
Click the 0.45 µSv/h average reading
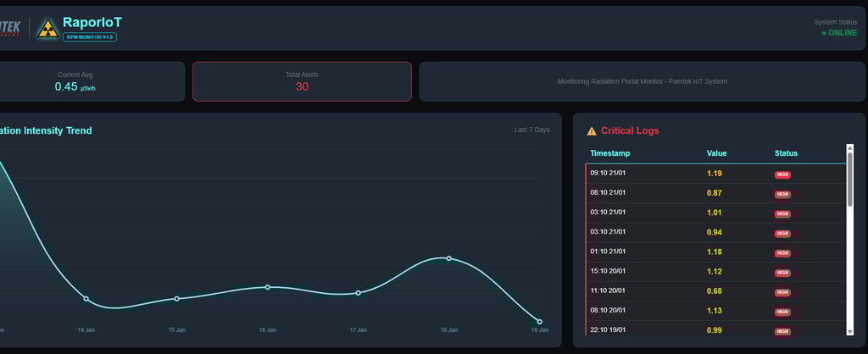(x=75, y=87)
